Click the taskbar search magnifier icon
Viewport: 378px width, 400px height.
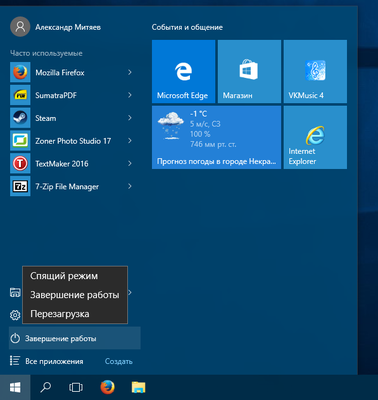coord(46,387)
